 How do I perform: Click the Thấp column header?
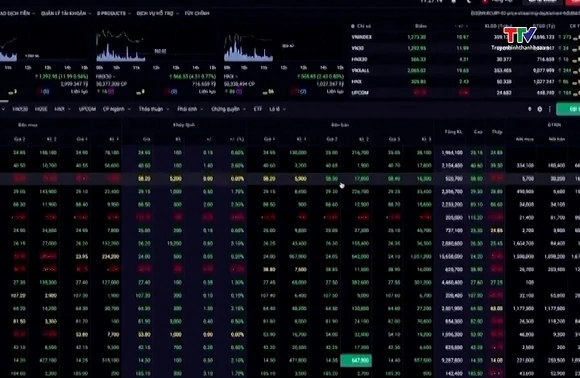tap(497, 132)
